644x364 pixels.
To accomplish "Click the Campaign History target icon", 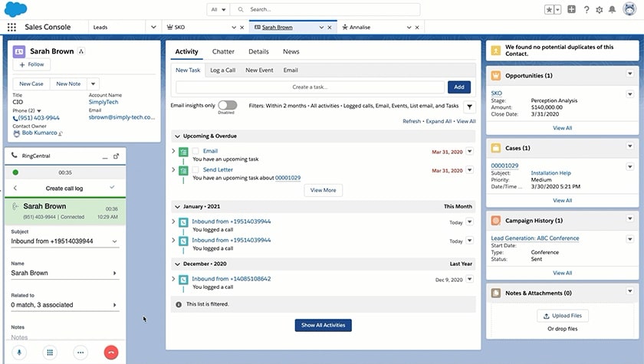I will (496, 221).
